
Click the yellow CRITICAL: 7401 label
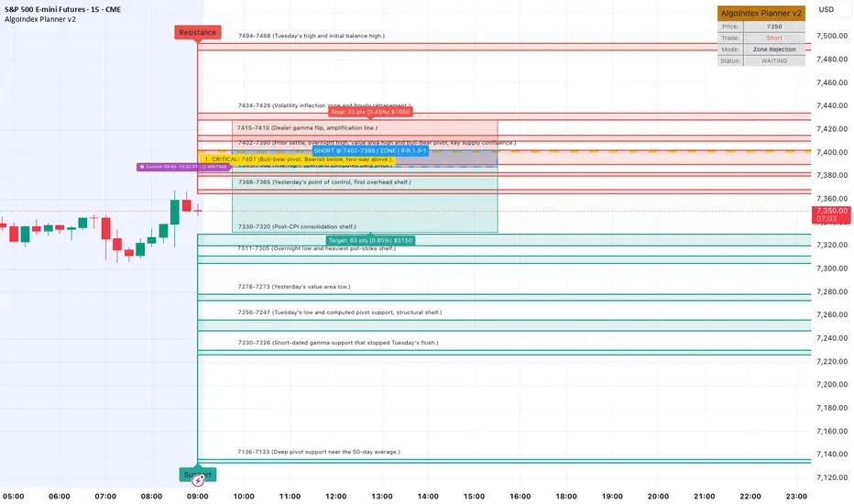coord(297,159)
